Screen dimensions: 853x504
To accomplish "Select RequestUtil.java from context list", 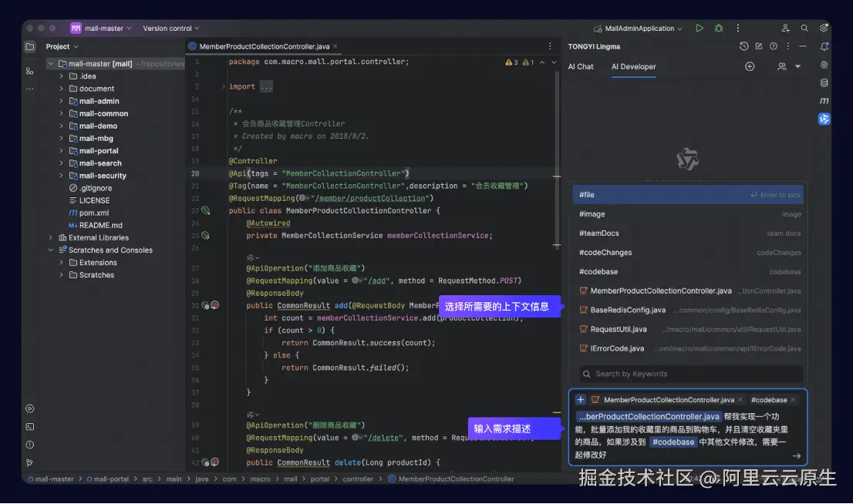I will click(x=688, y=330).
